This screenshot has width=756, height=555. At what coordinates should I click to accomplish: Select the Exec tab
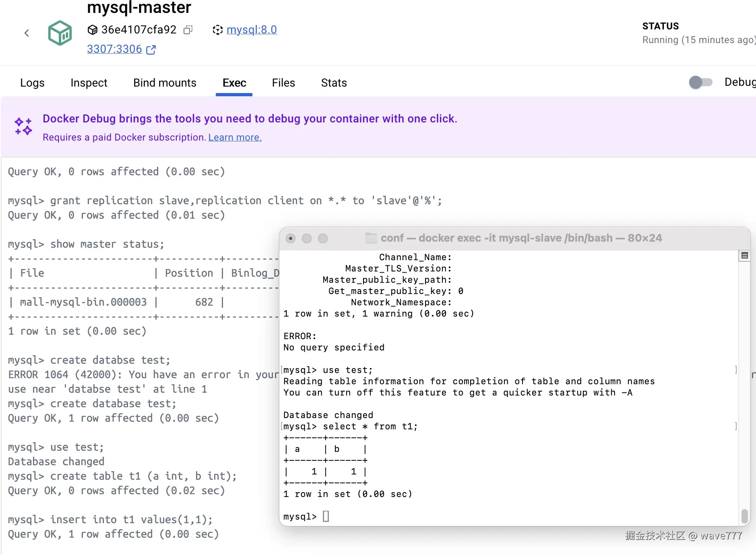point(234,83)
